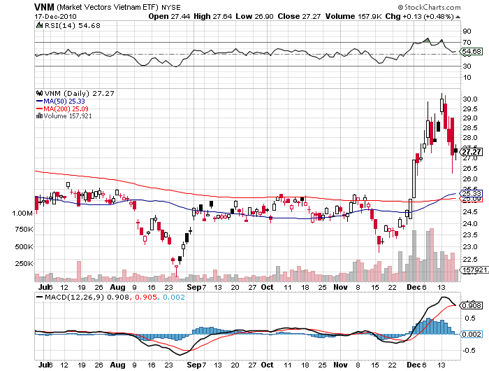Click the volume bars icon in the legend
Viewport: 489px width, 371px height.
click(39, 116)
